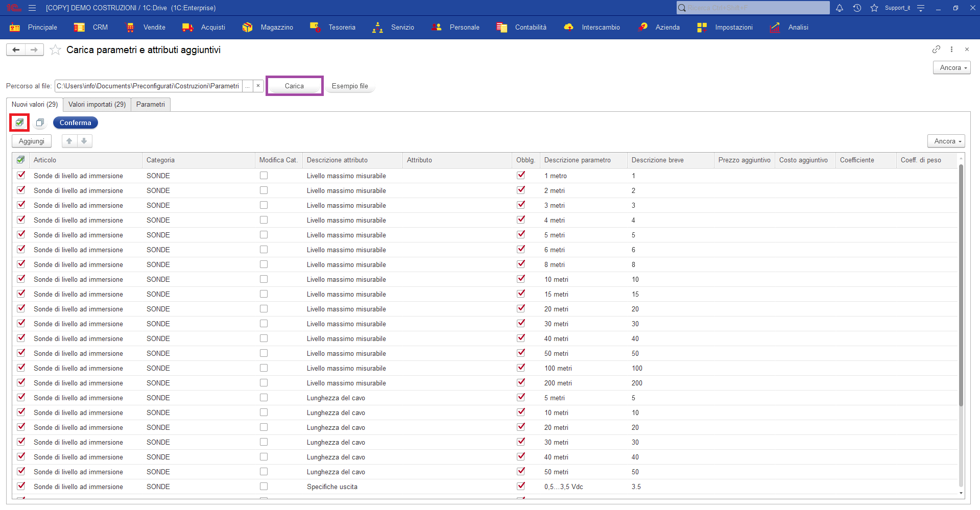
Task: Open the settings lines icon next to Support_it
Action: coord(921,8)
